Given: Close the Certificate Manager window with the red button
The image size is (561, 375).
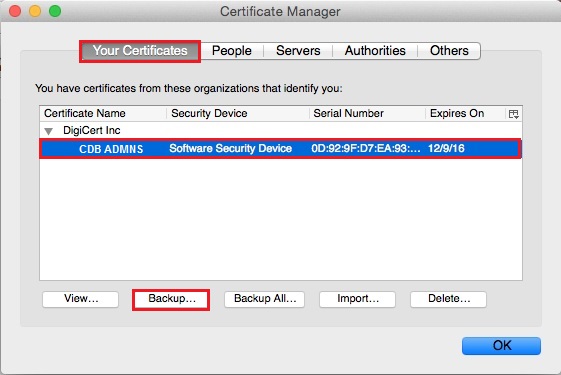Looking at the screenshot, I should (x=15, y=11).
